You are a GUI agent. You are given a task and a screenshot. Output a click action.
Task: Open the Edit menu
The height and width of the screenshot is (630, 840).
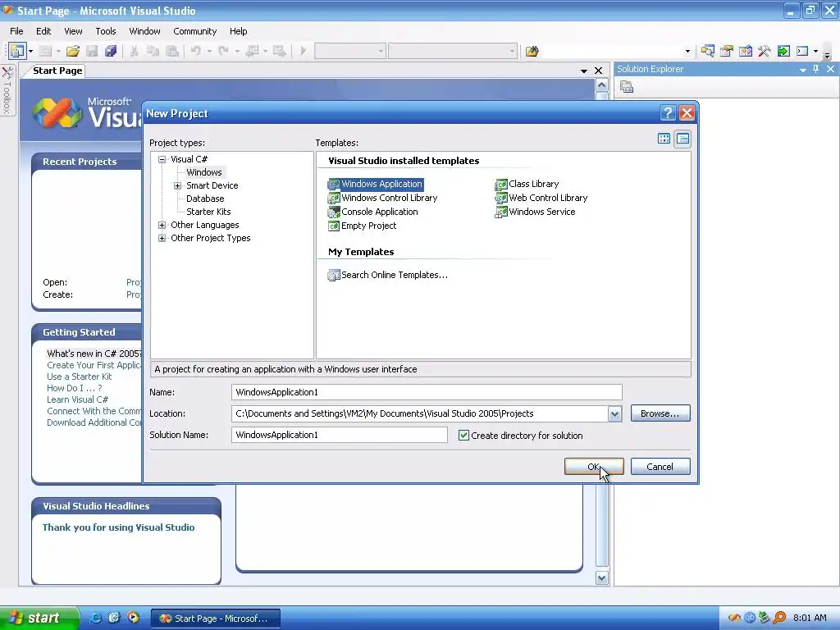[43, 31]
